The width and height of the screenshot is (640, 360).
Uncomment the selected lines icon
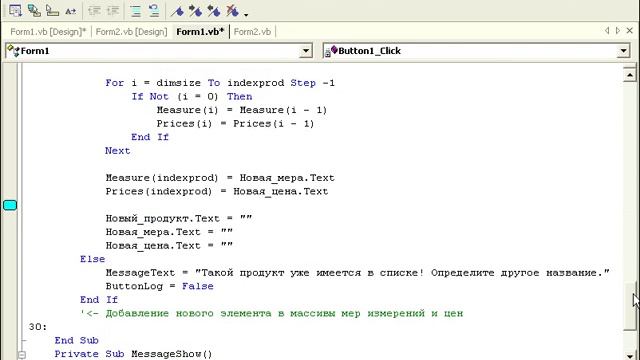[154, 11]
